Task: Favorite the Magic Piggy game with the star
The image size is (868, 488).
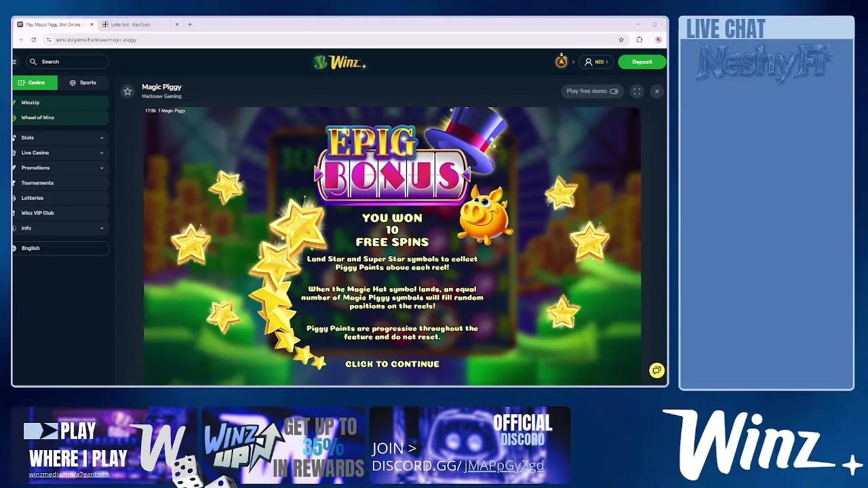Action: pyautogui.click(x=127, y=91)
